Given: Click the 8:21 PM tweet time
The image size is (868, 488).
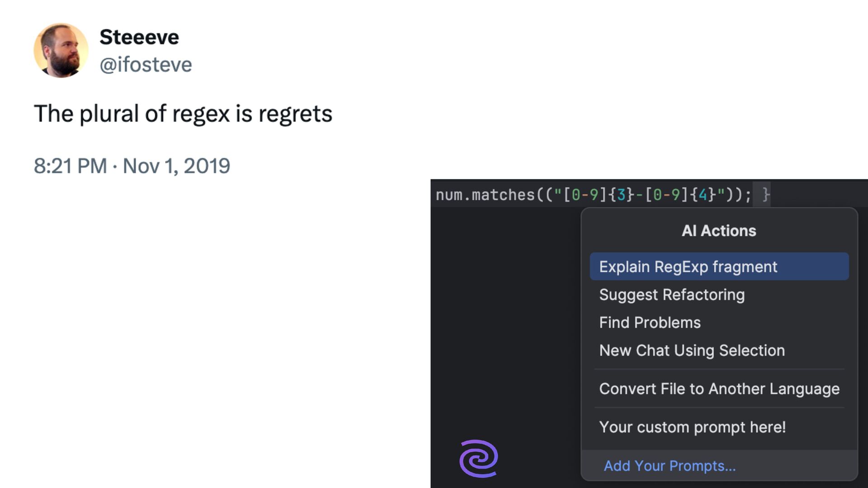Looking at the screenshot, I should (x=71, y=166).
